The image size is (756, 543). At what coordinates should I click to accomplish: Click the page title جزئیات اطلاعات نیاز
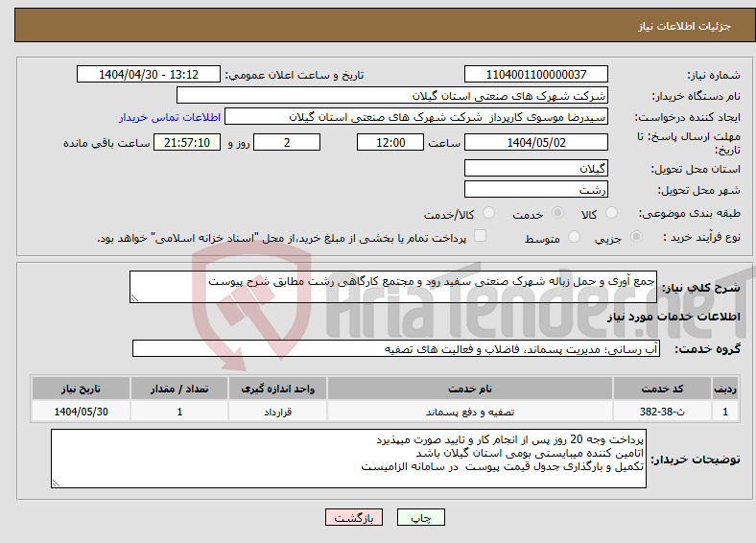click(x=685, y=26)
